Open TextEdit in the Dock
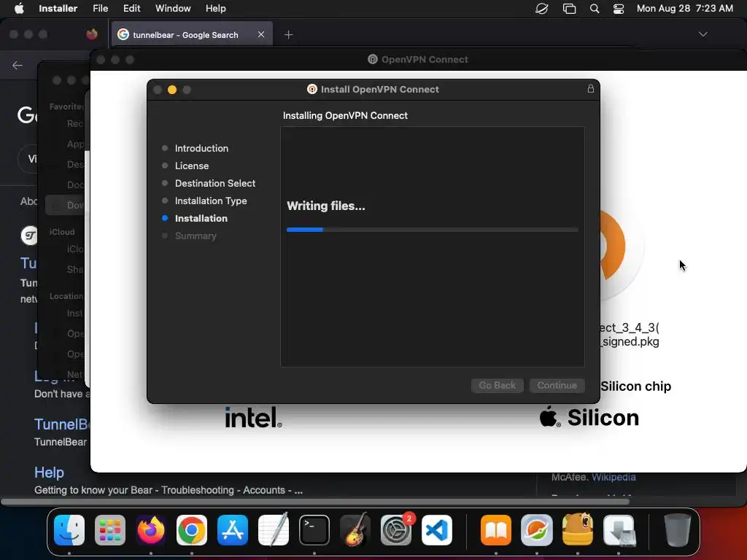The height and width of the screenshot is (560, 747). (274, 529)
